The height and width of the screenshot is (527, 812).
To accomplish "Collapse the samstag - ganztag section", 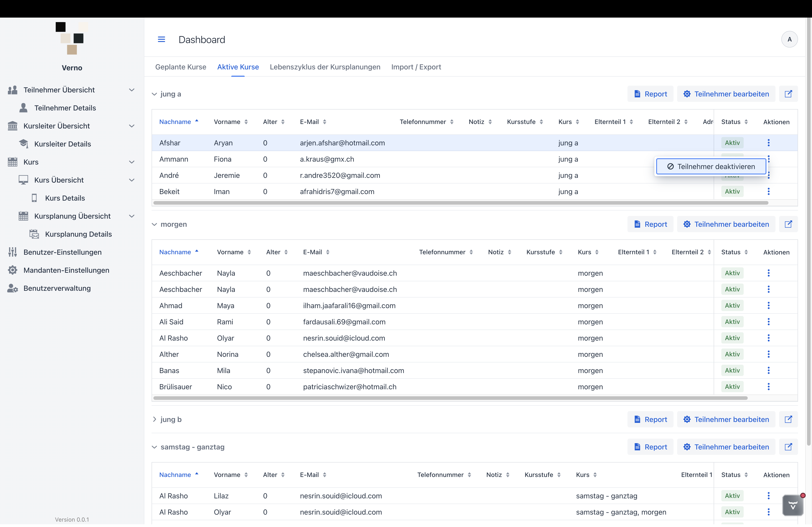I will 155,447.
